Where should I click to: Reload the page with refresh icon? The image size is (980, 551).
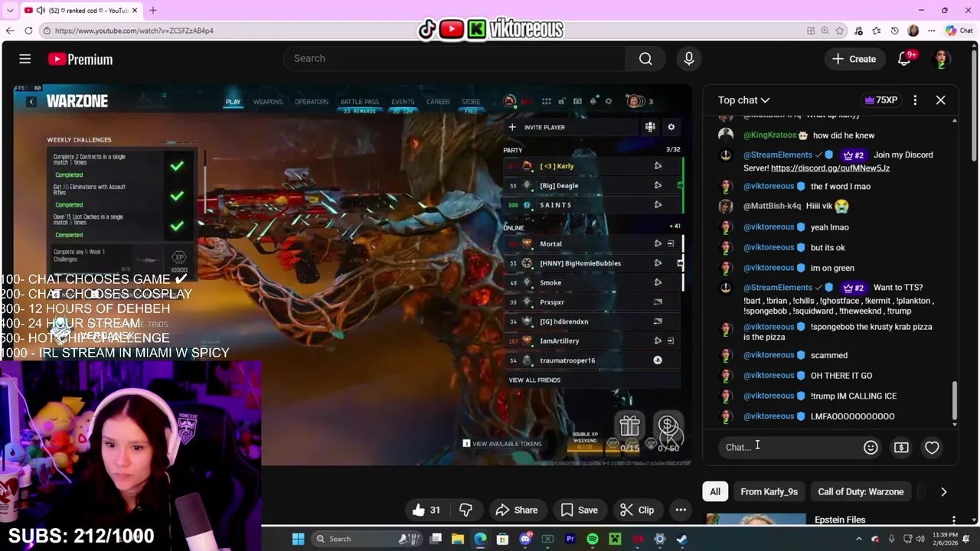coord(28,31)
